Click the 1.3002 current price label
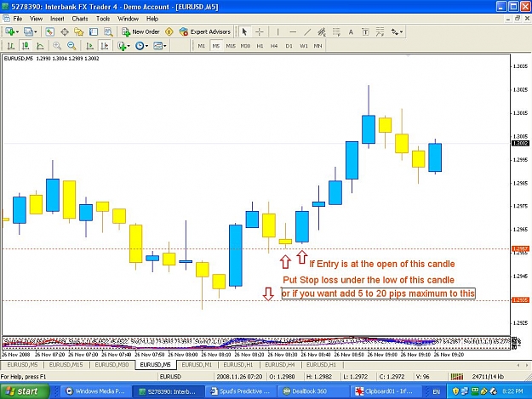The width and height of the screenshot is (532, 399). point(520,143)
